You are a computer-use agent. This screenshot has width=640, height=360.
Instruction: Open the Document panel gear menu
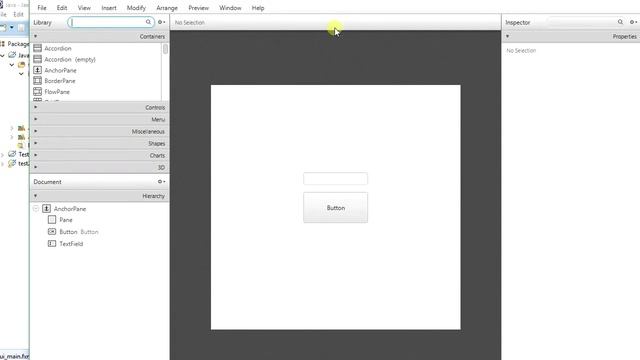[161, 182]
